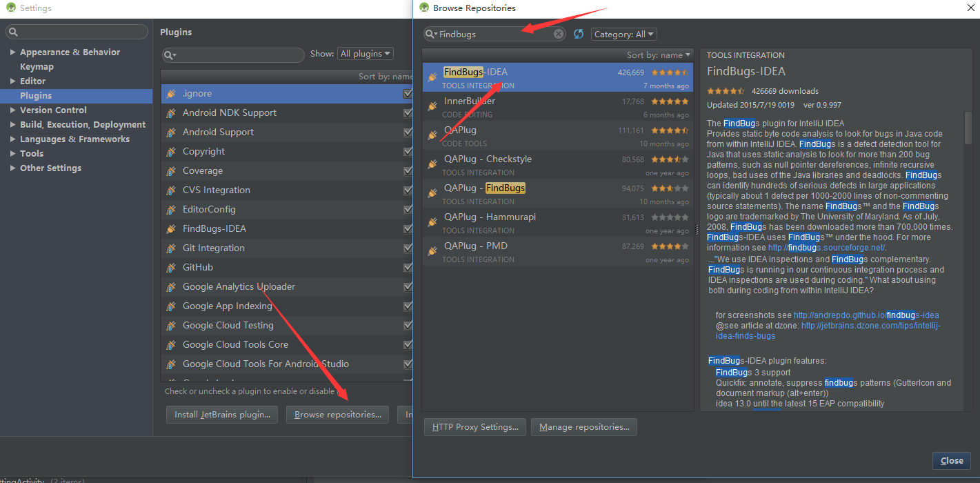The height and width of the screenshot is (483, 980).
Task: Expand Languages & Frameworks node
Action: 12,139
